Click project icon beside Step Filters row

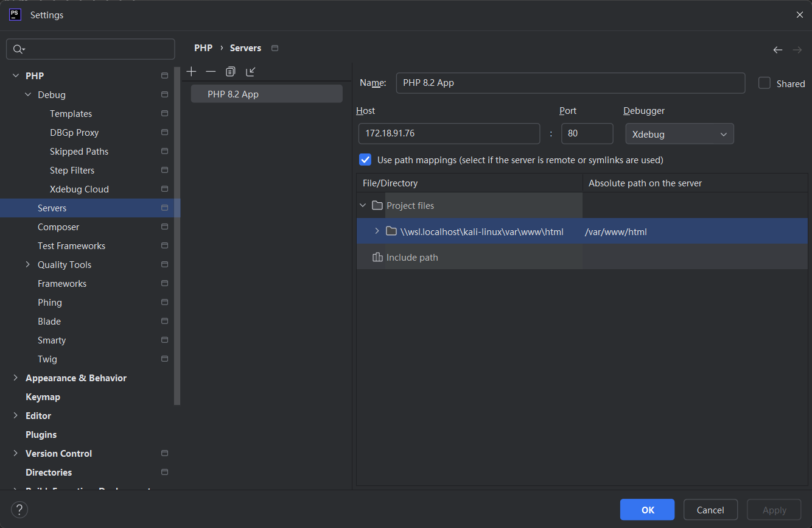[164, 170]
